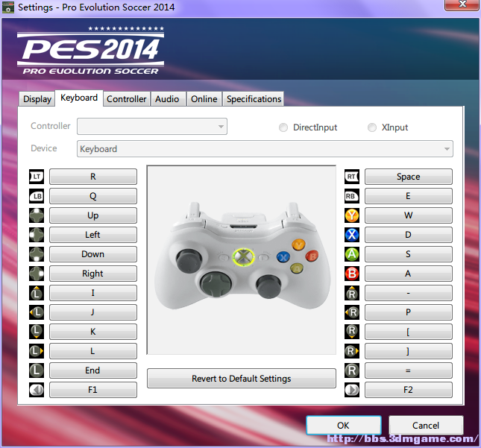Click the Up key binding button
The height and width of the screenshot is (448, 481).
coord(93,215)
